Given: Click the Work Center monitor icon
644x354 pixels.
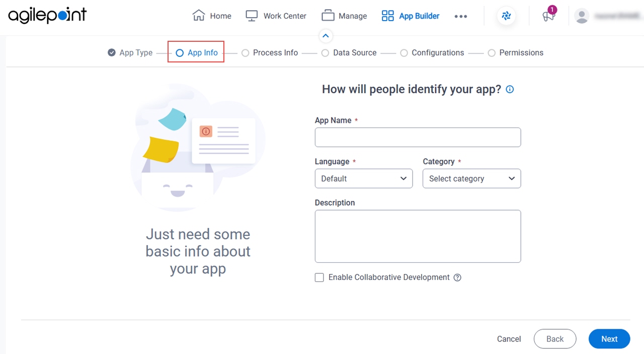Looking at the screenshot, I should pyautogui.click(x=252, y=16).
